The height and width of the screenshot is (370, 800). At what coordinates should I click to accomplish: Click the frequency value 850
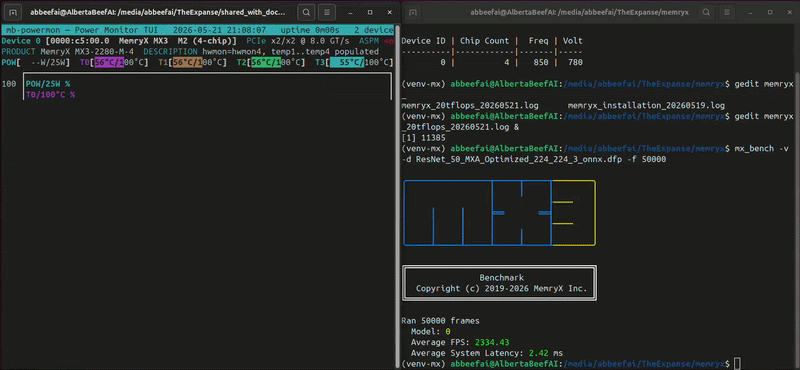(541, 62)
